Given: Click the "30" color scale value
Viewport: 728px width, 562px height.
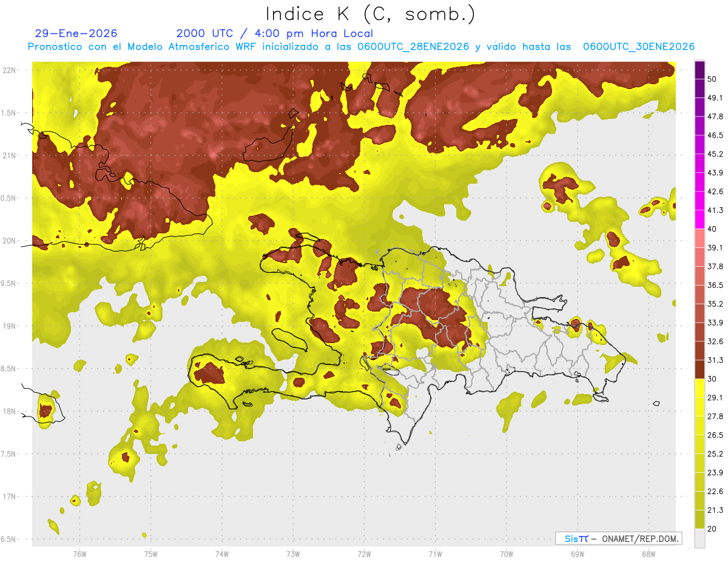Looking at the screenshot, I should [712, 379].
